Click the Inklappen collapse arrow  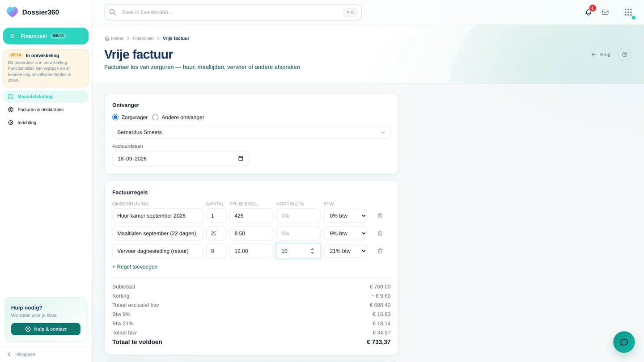[x=9, y=354]
